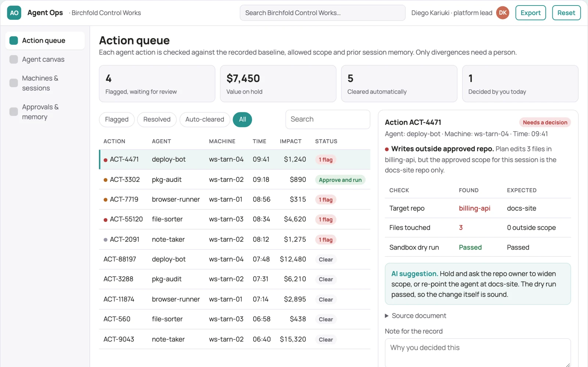Focus the Search Birchfold Control Works field
Image resolution: width=588 pixels, height=367 pixels.
(x=323, y=13)
